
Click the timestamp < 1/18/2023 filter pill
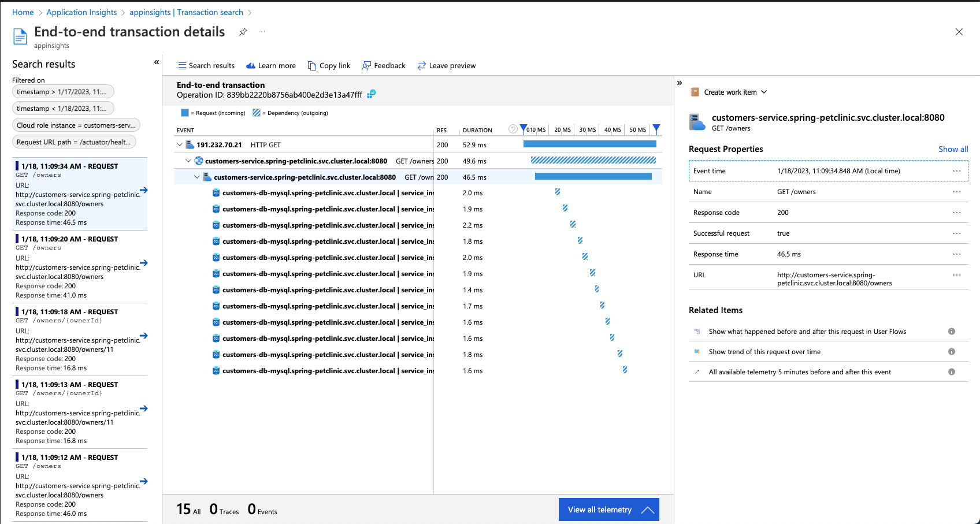tap(63, 109)
